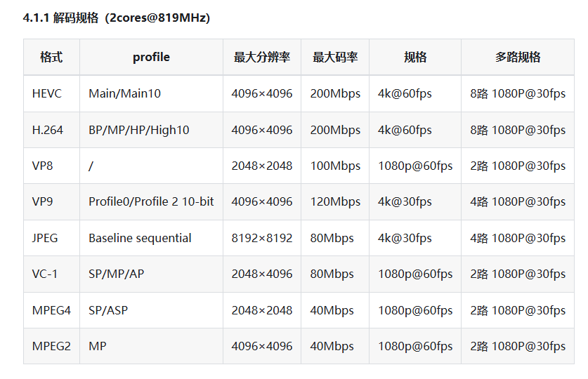The width and height of the screenshot is (588, 379).
Task: Click the VC-1 format cell
Action: [51, 274]
